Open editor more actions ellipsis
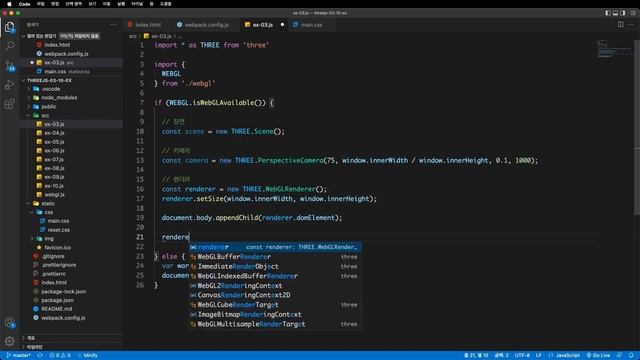640x360 pixels. tap(631, 24)
